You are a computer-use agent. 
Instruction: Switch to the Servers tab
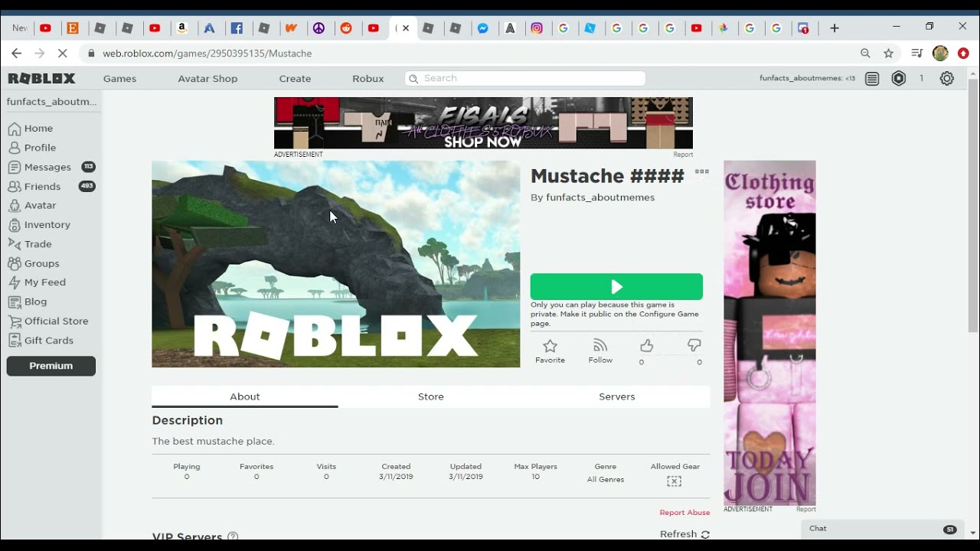[x=617, y=396]
